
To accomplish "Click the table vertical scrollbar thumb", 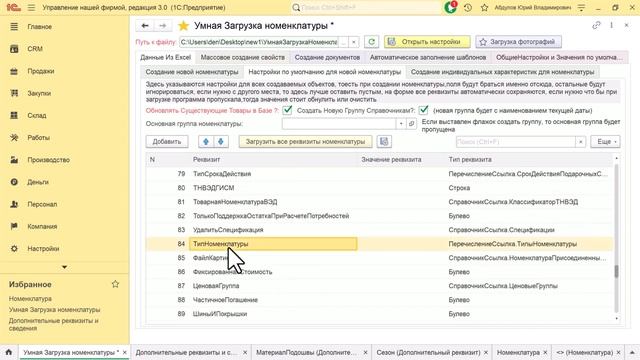I will tap(616, 271).
